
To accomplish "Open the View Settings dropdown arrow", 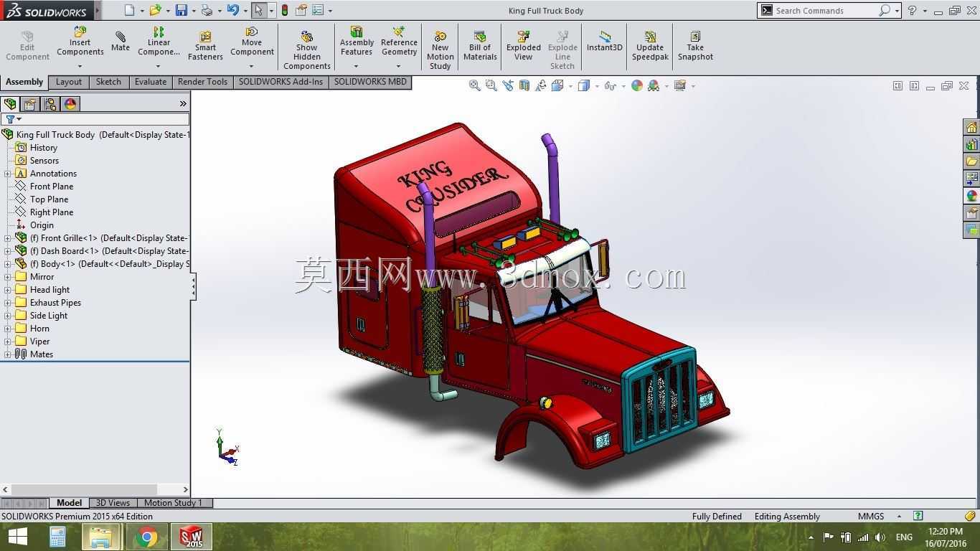I will click(693, 86).
